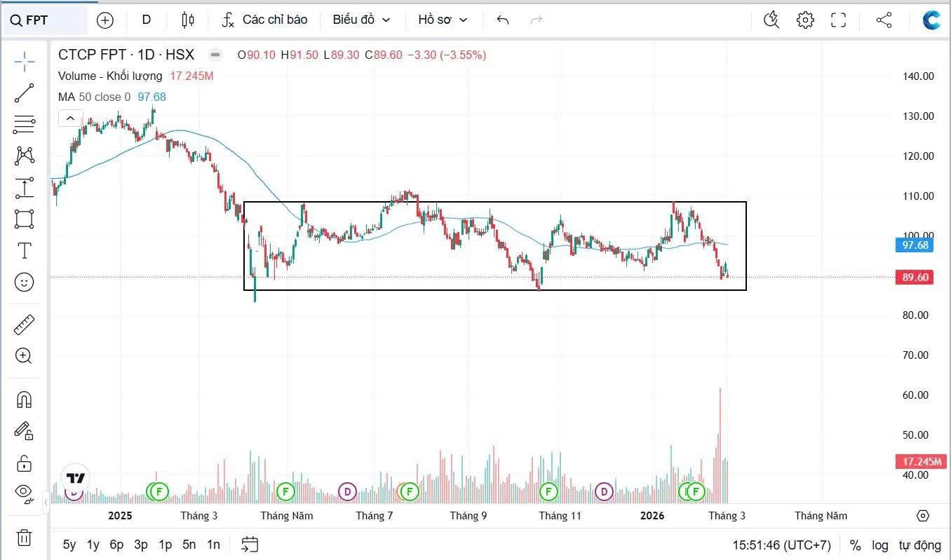Image resolution: width=951 pixels, height=560 pixels.
Task: Open chart settings gear icon
Action: click(x=805, y=20)
